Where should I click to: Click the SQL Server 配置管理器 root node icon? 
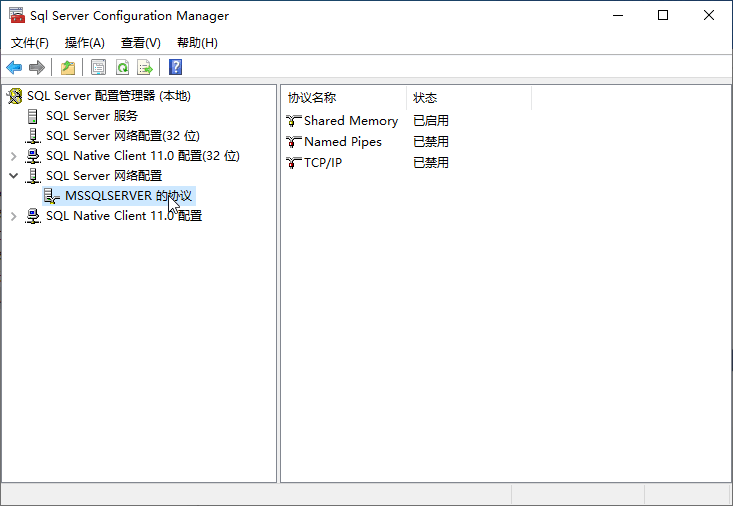pos(14,96)
